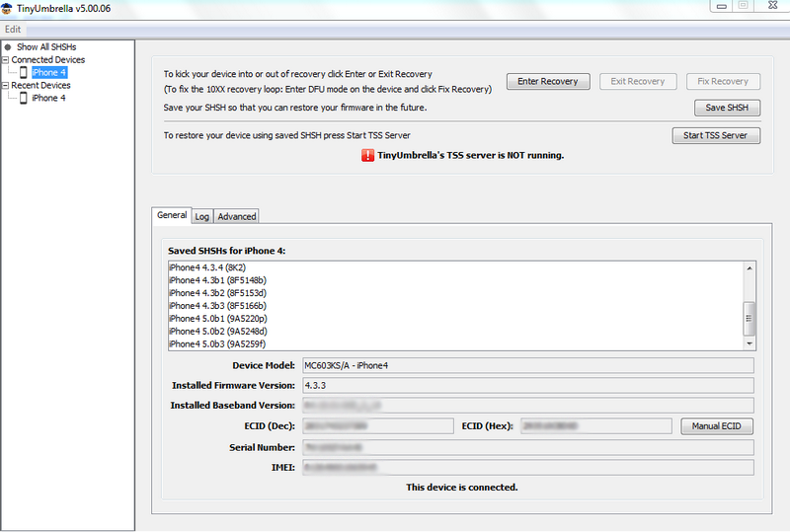
Task: Click the Manual ECID button
Action: pos(717,426)
